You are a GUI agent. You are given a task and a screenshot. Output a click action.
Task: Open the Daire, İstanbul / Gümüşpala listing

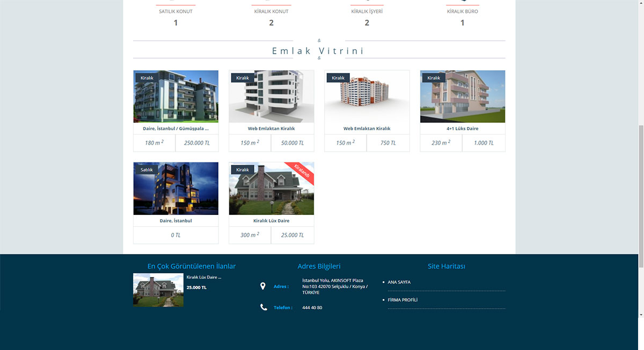[175, 128]
